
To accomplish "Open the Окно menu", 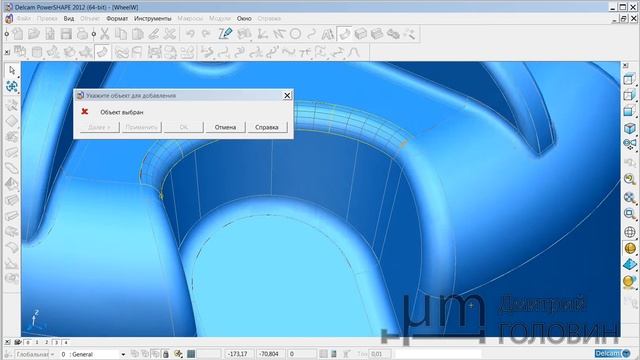I will click(x=244, y=19).
